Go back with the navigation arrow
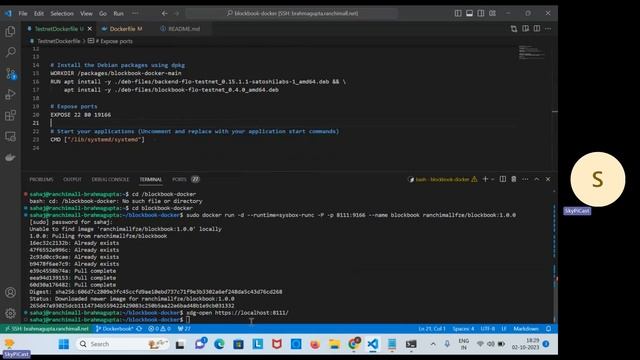This screenshot has width=640, height=360. [x=164, y=13]
